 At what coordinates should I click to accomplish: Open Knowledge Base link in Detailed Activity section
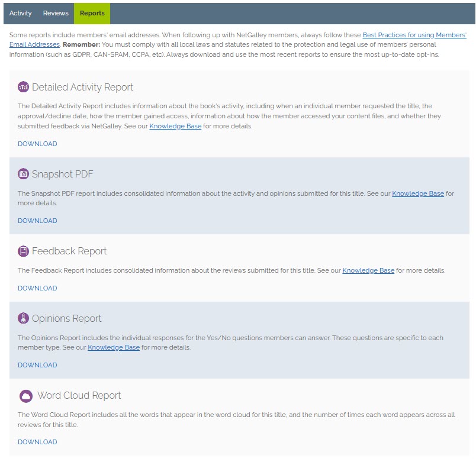pyautogui.click(x=175, y=126)
